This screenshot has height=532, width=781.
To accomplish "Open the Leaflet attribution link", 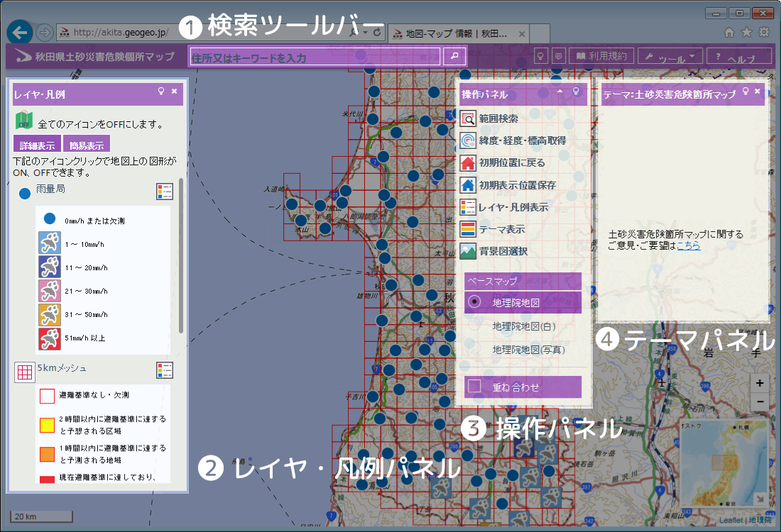I will (x=731, y=520).
